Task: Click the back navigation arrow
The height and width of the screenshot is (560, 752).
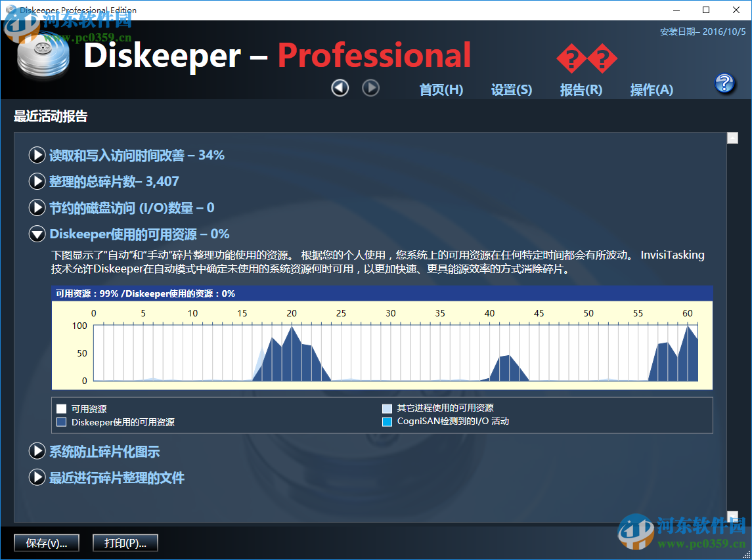Action: (x=340, y=87)
